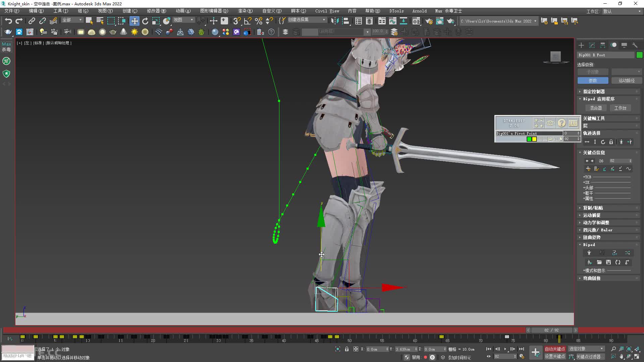Open the 渲染(R) menu

(x=245, y=11)
